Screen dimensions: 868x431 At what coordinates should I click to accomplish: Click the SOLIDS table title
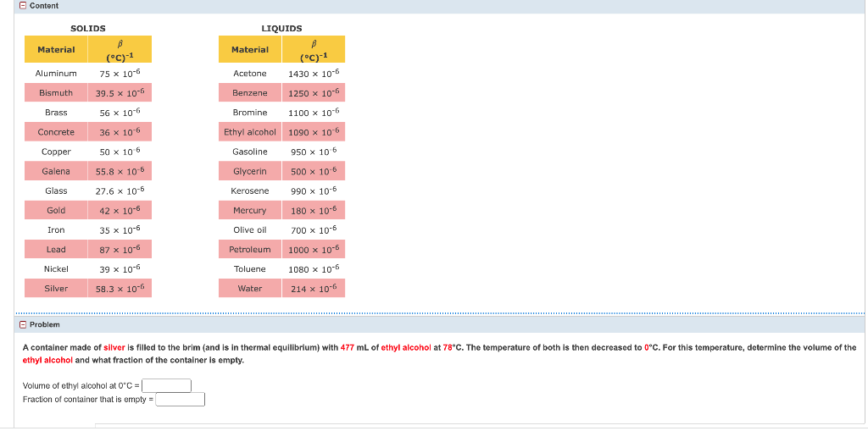coord(88,28)
